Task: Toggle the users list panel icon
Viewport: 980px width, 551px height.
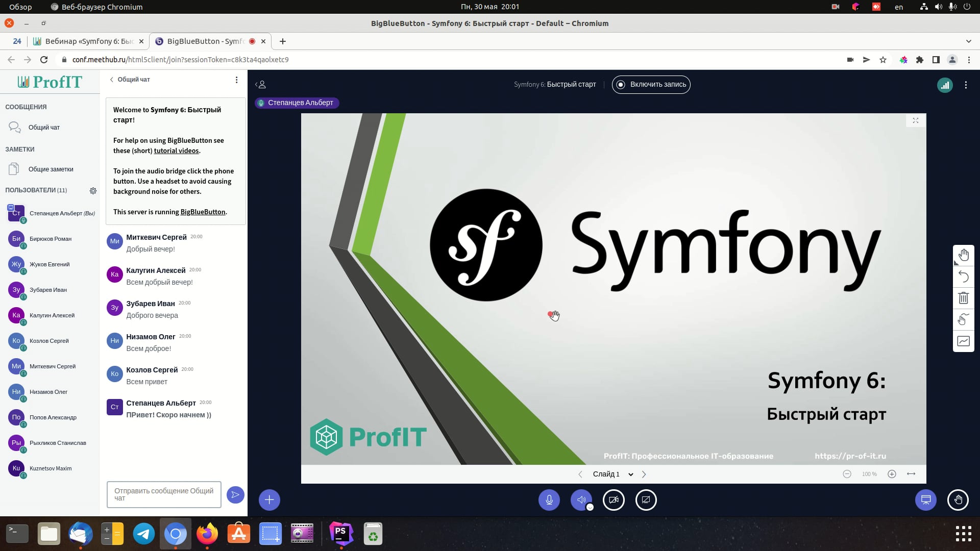Action: (261, 85)
